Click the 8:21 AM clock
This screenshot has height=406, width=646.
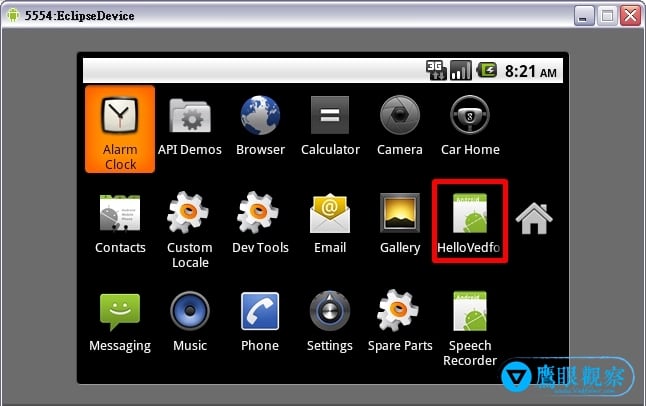tap(531, 72)
